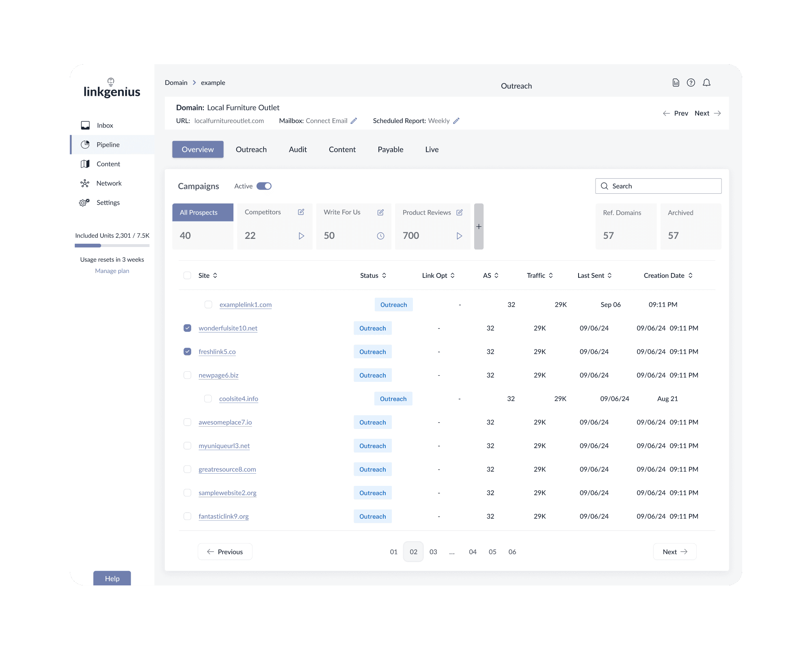
Task: Click the pagination Next button
Action: tap(675, 552)
